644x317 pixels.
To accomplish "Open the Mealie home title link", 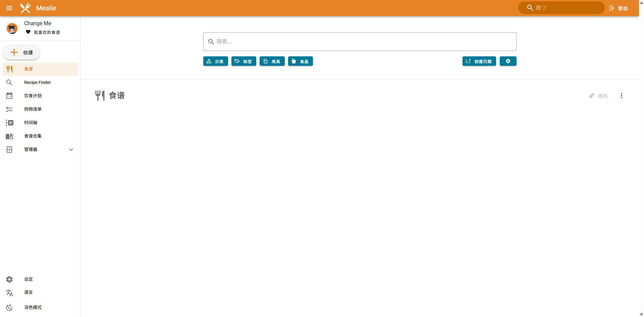I will tap(46, 8).
